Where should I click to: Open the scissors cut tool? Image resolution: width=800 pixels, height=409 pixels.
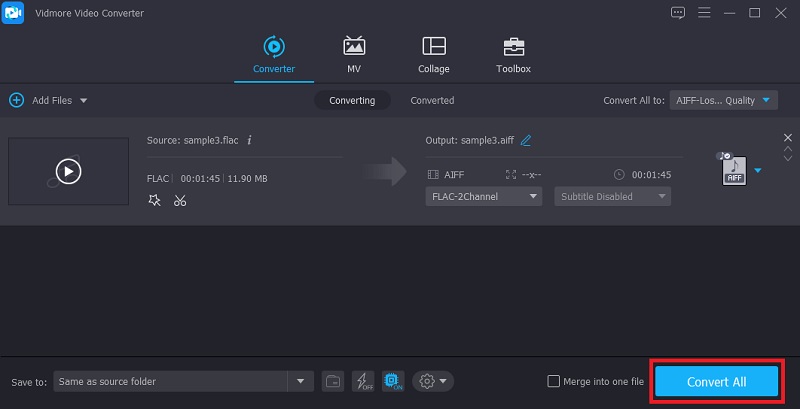pos(180,200)
